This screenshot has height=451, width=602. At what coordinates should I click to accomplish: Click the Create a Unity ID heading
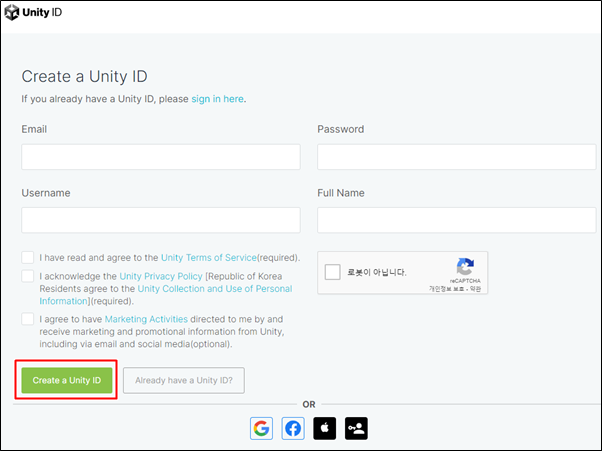tap(84, 76)
